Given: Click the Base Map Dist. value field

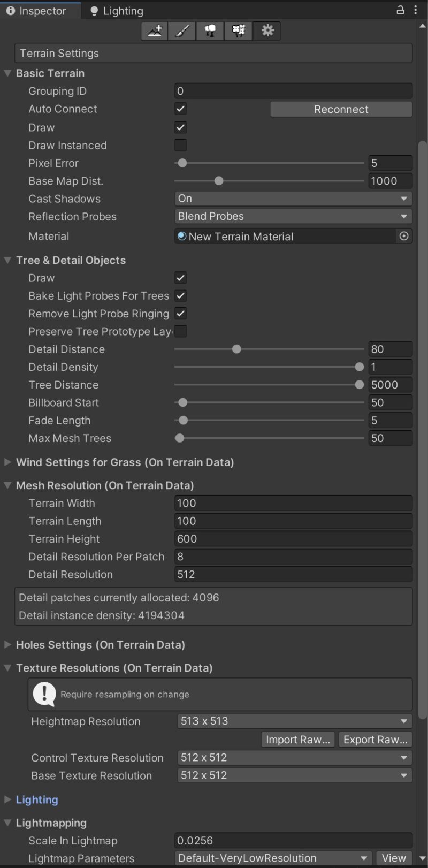Looking at the screenshot, I should pyautogui.click(x=391, y=181).
